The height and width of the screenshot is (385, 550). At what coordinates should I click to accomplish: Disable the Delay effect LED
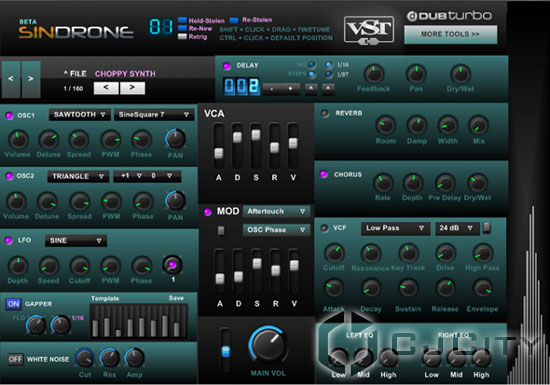[x=227, y=66]
